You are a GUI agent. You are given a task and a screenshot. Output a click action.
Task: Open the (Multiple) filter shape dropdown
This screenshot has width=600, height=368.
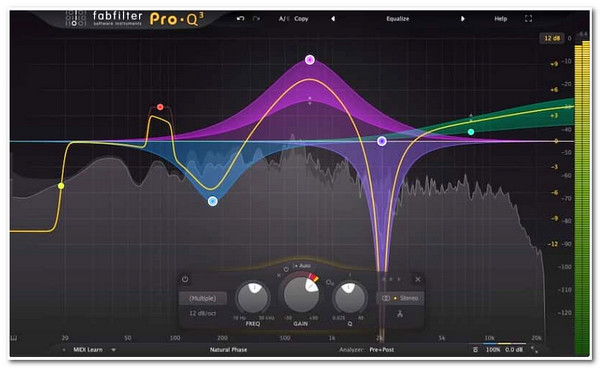[202, 298]
